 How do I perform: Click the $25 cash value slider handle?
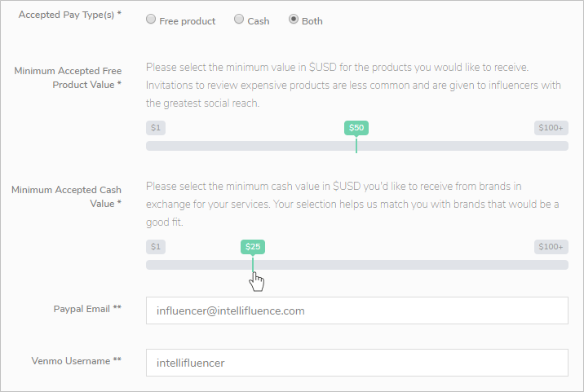pyautogui.click(x=253, y=246)
